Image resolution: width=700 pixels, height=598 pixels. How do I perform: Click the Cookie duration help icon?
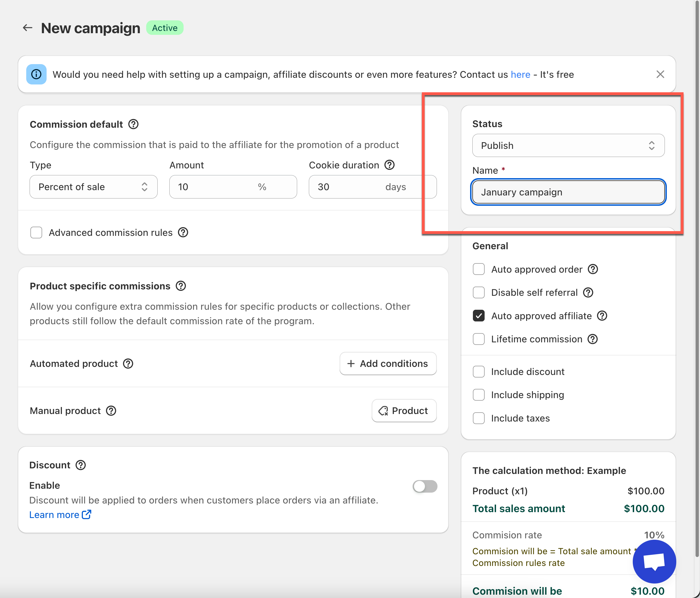coord(389,165)
